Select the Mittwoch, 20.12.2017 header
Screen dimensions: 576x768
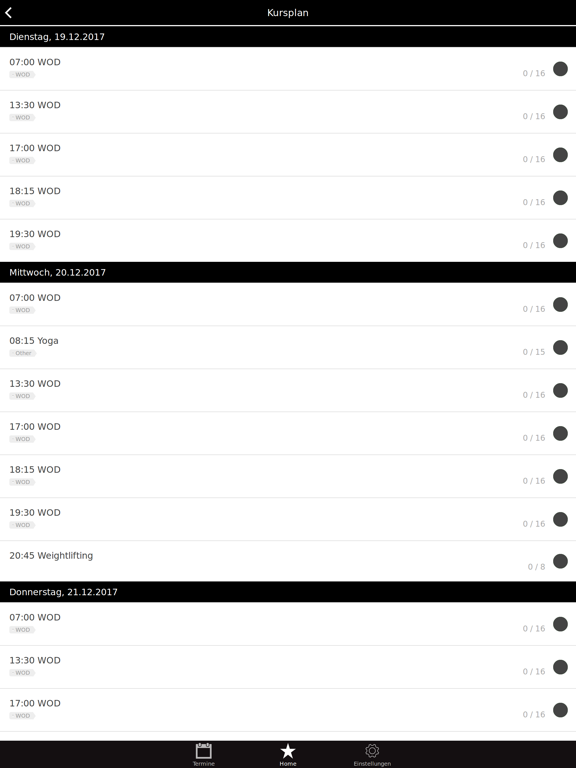point(288,272)
